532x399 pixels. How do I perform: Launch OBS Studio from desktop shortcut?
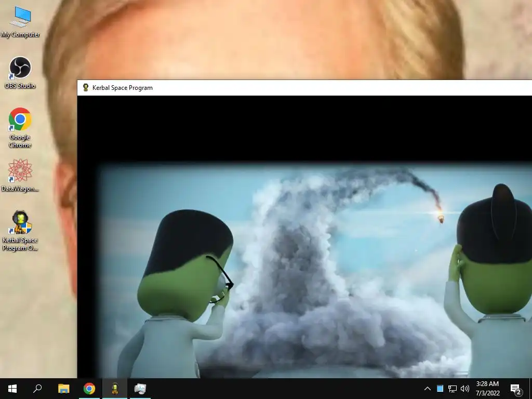tap(20, 73)
